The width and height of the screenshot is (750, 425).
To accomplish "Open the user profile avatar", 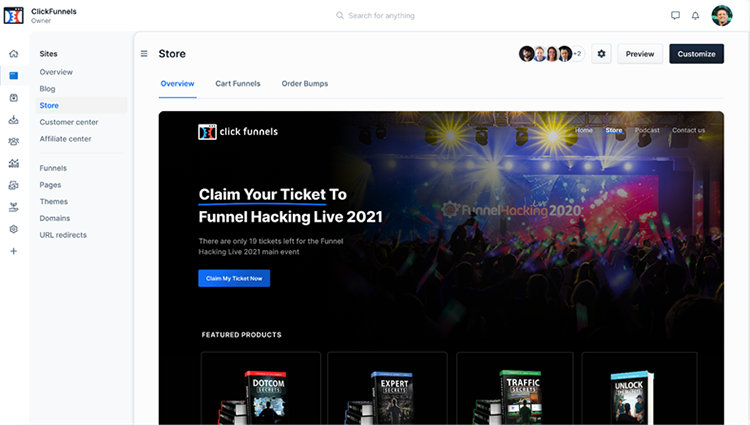I will (x=722, y=15).
